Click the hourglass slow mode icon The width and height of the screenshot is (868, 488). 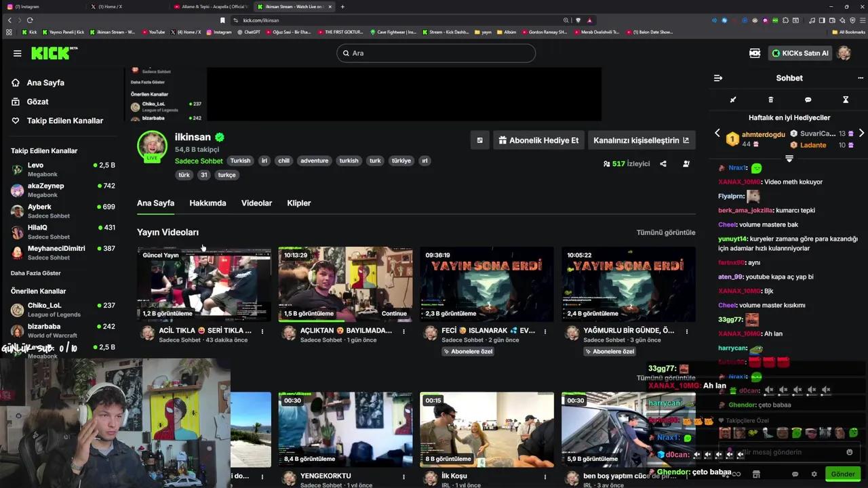pyautogui.click(x=846, y=100)
